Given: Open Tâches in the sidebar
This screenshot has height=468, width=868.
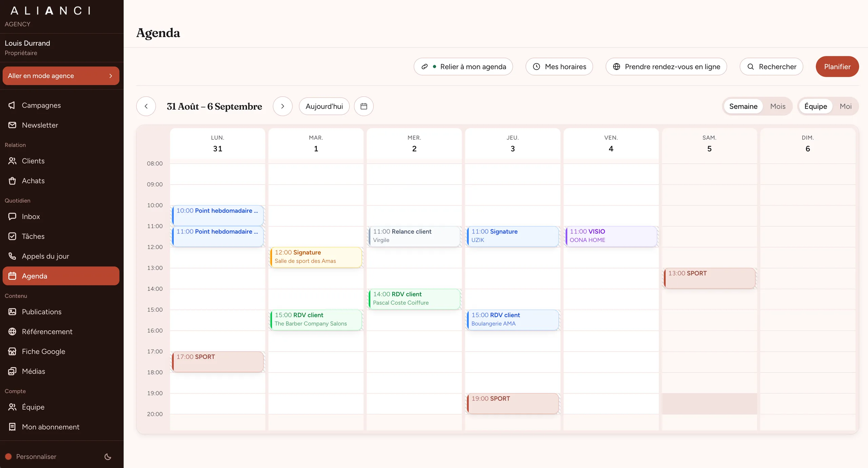Looking at the screenshot, I should click(x=61, y=236).
